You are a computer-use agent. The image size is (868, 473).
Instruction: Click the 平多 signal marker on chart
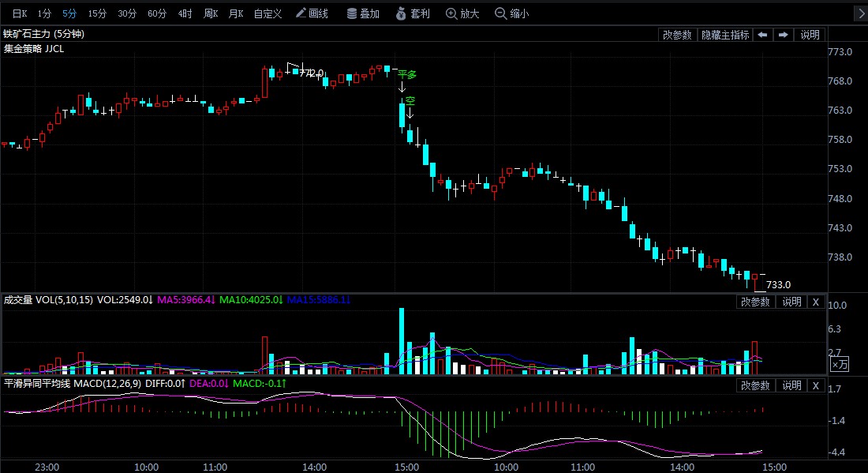coord(407,74)
